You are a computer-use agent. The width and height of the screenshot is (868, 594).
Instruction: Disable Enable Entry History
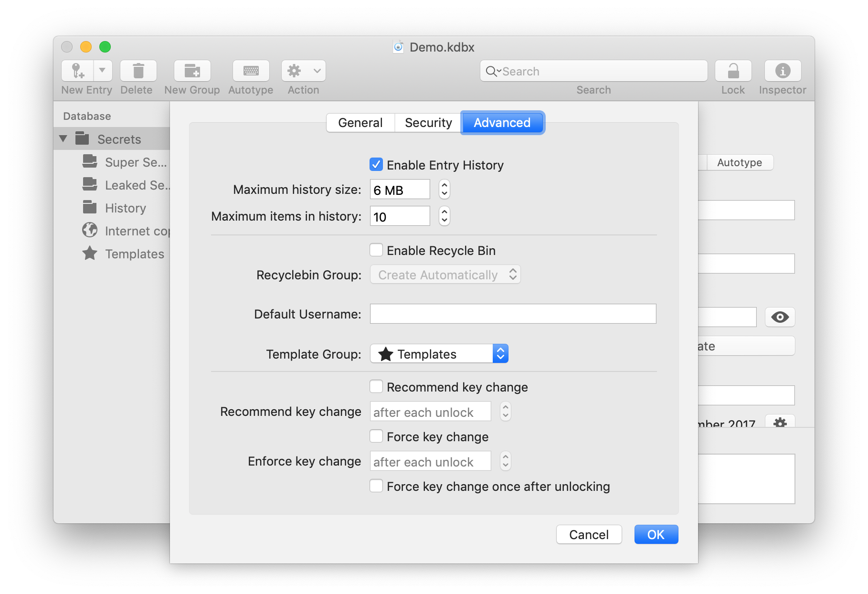click(x=376, y=164)
